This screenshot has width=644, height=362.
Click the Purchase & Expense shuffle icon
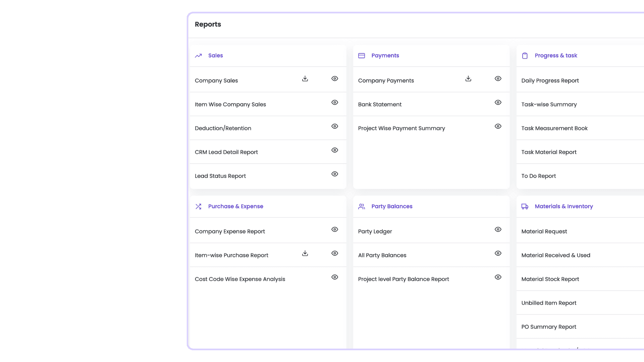[x=198, y=206]
